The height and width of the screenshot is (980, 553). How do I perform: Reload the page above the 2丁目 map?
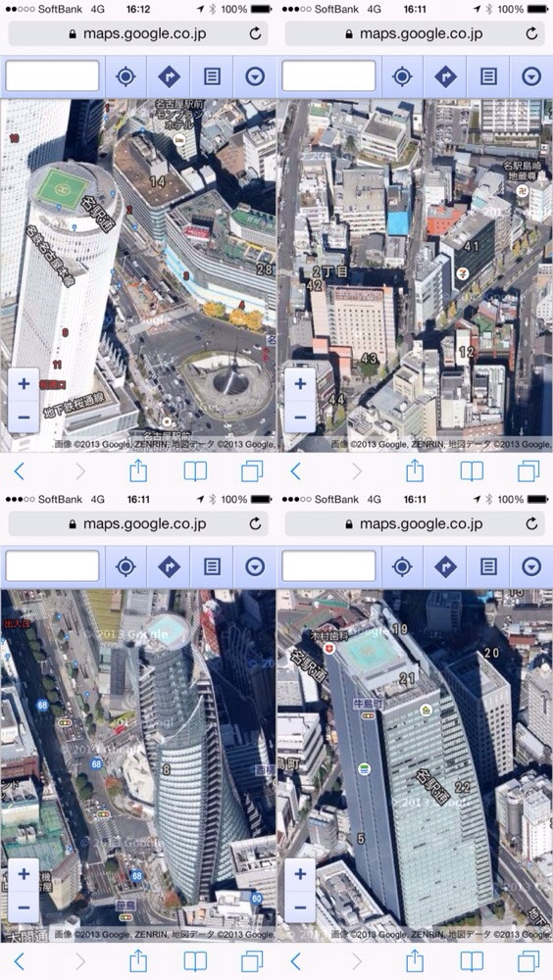pyautogui.click(x=531, y=33)
